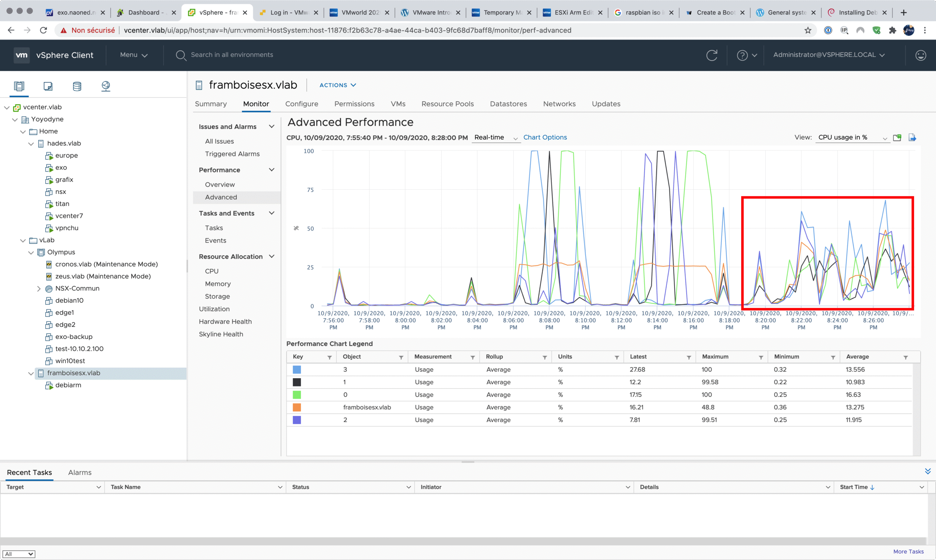This screenshot has height=560, width=936.
Task: Open the Alarms tab in bottom panel
Action: coord(80,472)
